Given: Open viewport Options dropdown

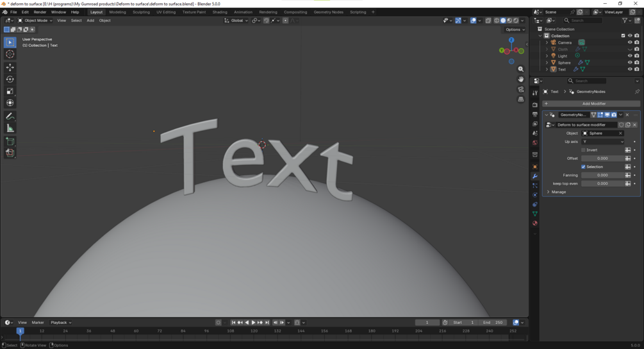Looking at the screenshot, I should (515, 30).
